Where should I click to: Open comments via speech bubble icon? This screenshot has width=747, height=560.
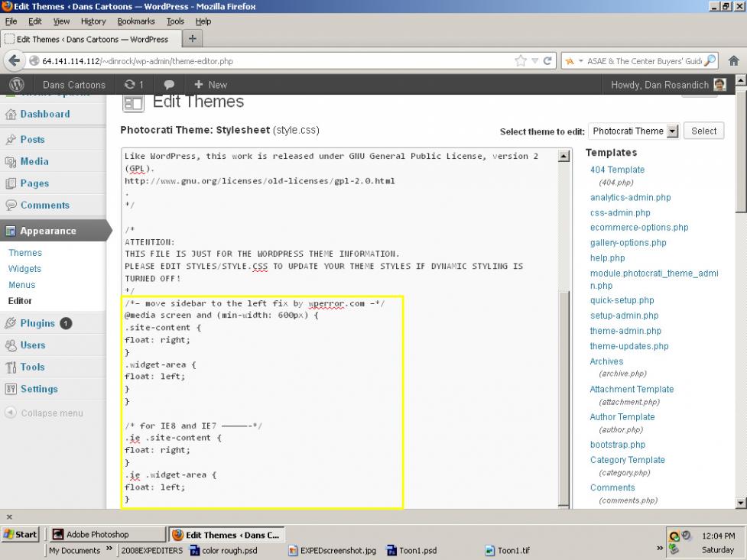169,85
